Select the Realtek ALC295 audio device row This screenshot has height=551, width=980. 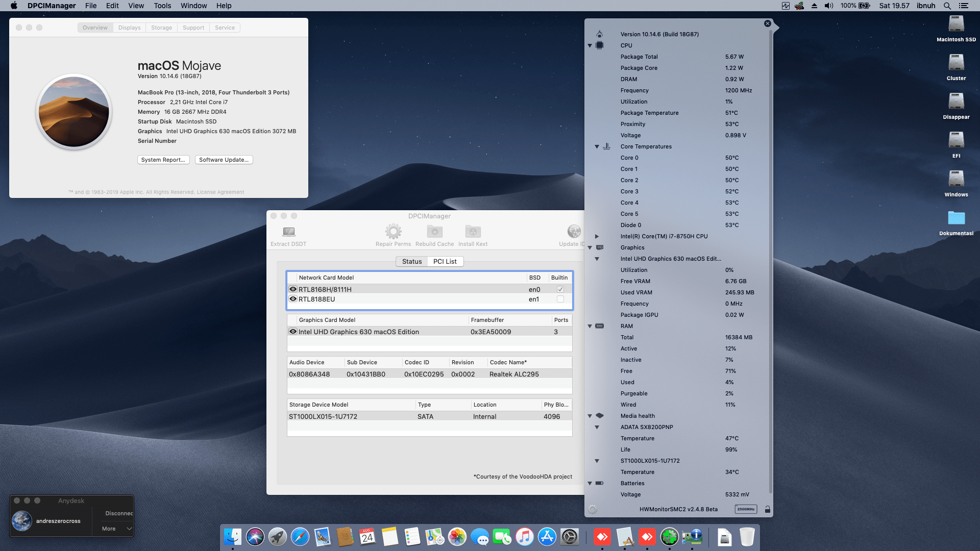(x=429, y=374)
